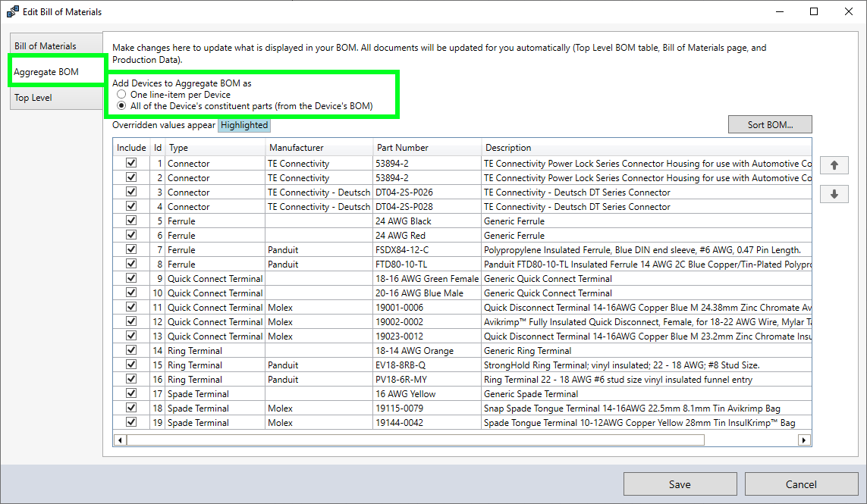Screen dimensions: 867x504
Task: Click the Include column header
Action: pyautogui.click(x=131, y=148)
